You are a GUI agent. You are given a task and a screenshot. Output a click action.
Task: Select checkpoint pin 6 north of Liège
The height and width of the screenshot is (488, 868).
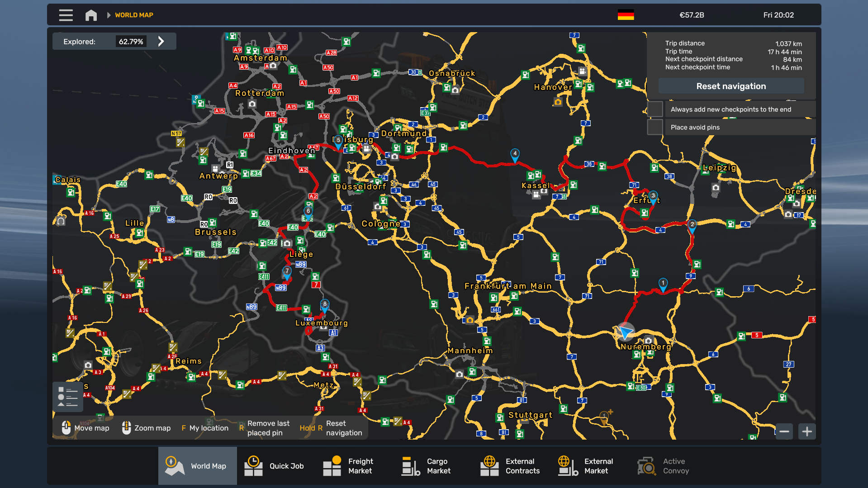(x=308, y=212)
